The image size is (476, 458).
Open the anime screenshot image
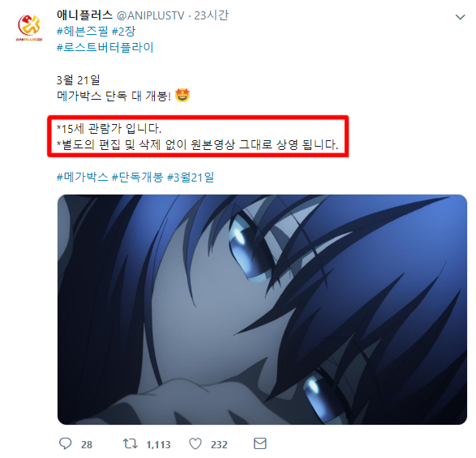(x=262, y=310)
